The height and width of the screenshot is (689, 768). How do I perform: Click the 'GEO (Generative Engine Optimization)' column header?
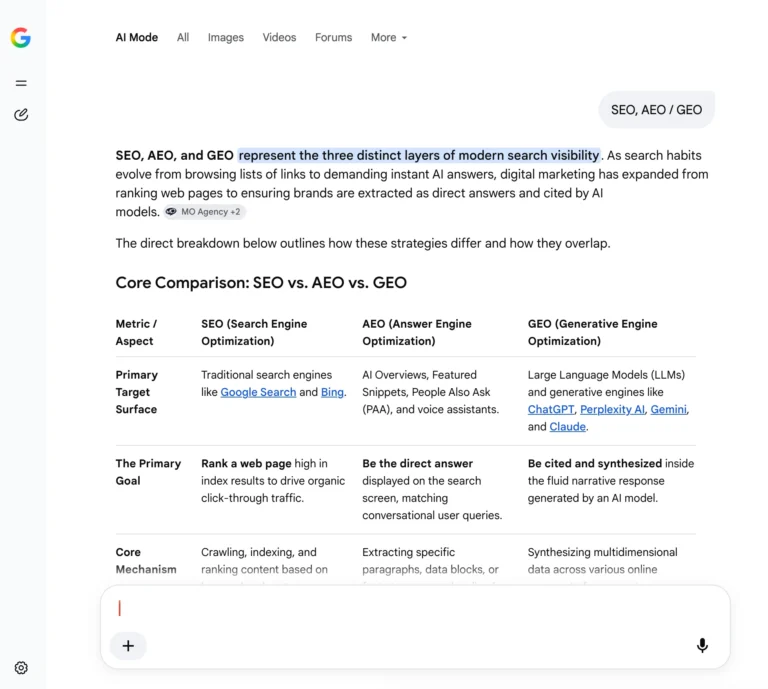click(593, 333)
